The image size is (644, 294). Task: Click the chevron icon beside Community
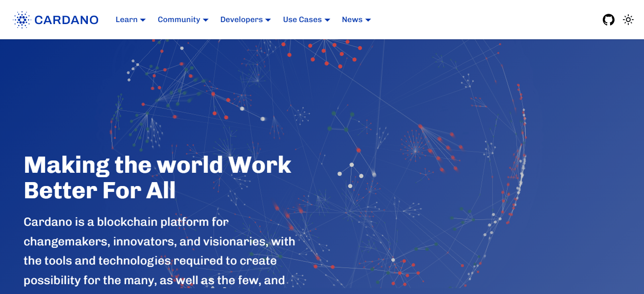[x=205, y=20]
